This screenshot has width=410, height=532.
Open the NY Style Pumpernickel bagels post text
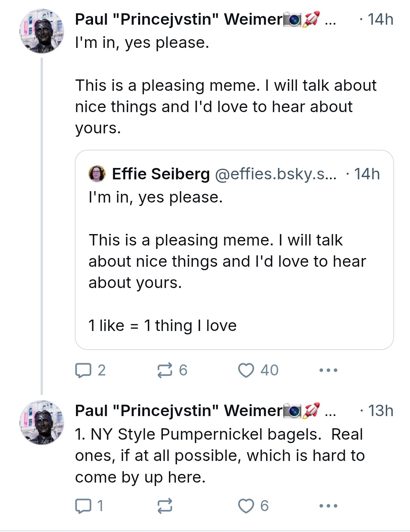point(220,456)
